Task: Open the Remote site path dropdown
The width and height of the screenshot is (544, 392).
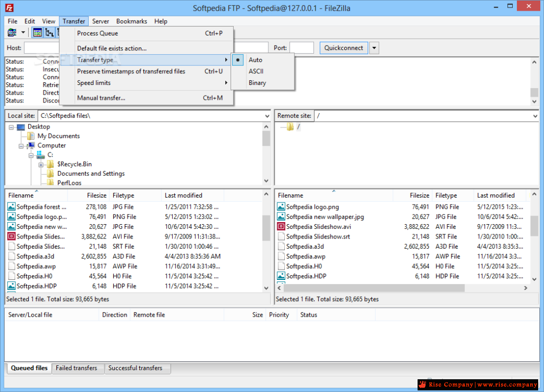Action: (535, 116)
